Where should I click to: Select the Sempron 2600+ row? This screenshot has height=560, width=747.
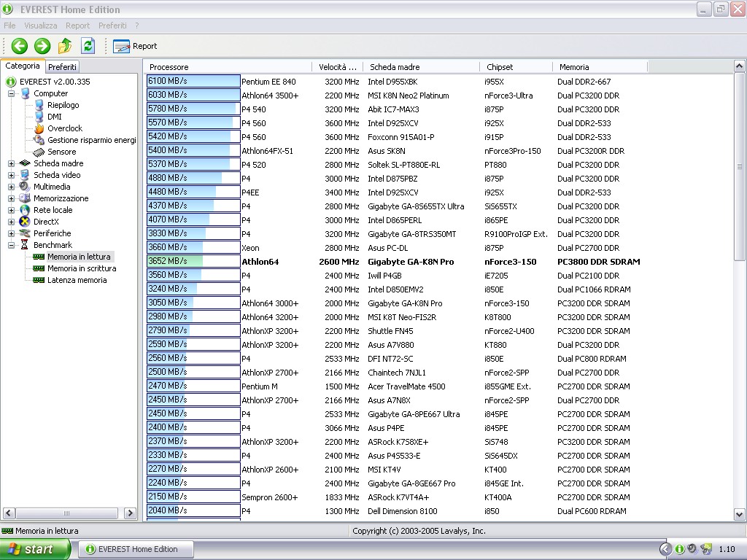395,497
